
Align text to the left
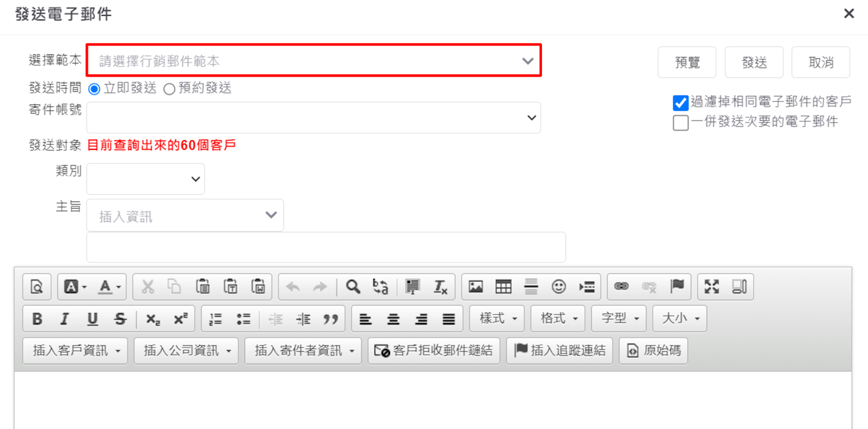(x=366, y=319)
